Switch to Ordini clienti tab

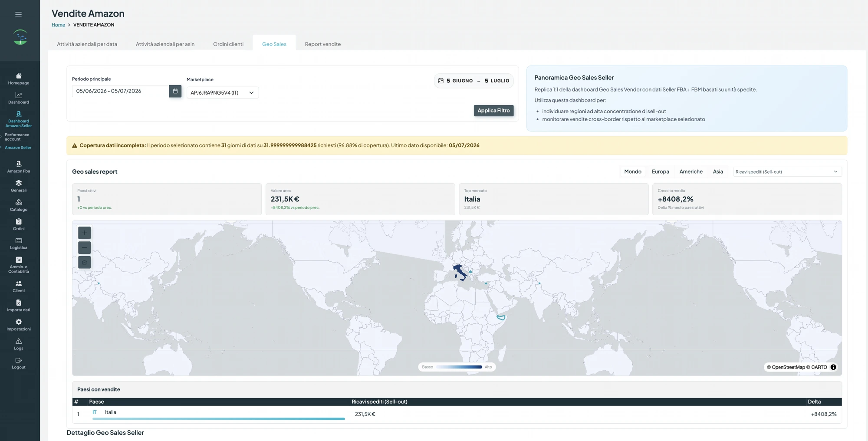tap(228, 44)
